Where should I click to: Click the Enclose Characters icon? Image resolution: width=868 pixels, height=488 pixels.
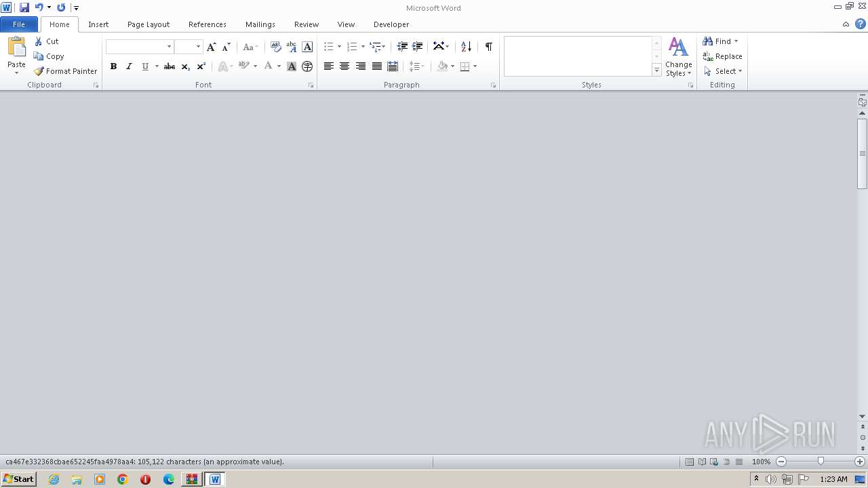click(x=307, y=66)
